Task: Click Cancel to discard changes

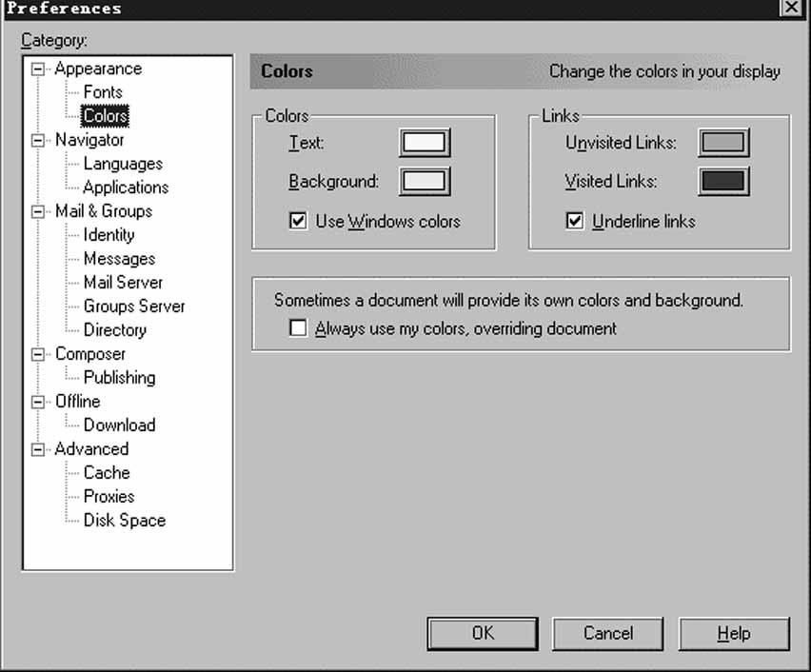Action: [x=607, y=634]
